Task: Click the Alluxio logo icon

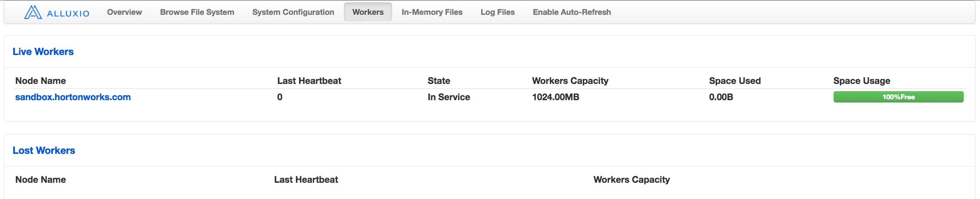Action: click(33, 12)
